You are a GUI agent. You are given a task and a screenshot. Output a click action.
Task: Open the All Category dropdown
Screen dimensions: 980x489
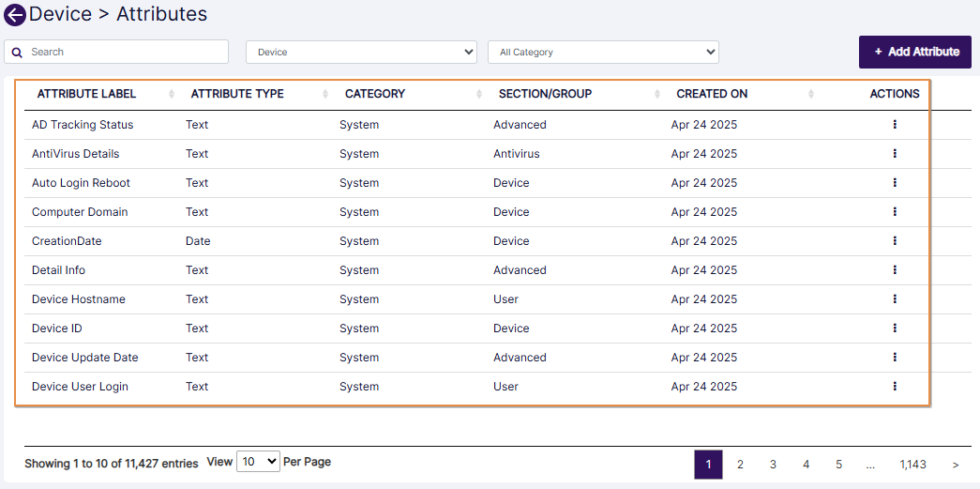coord(603,52)
